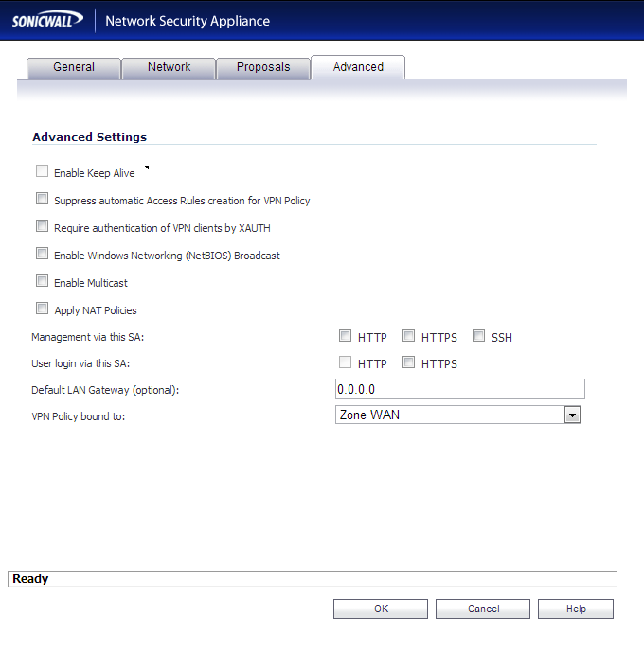Enable the Keep Alive checkbox
This screenshot has height=653, width=644.
42,171
